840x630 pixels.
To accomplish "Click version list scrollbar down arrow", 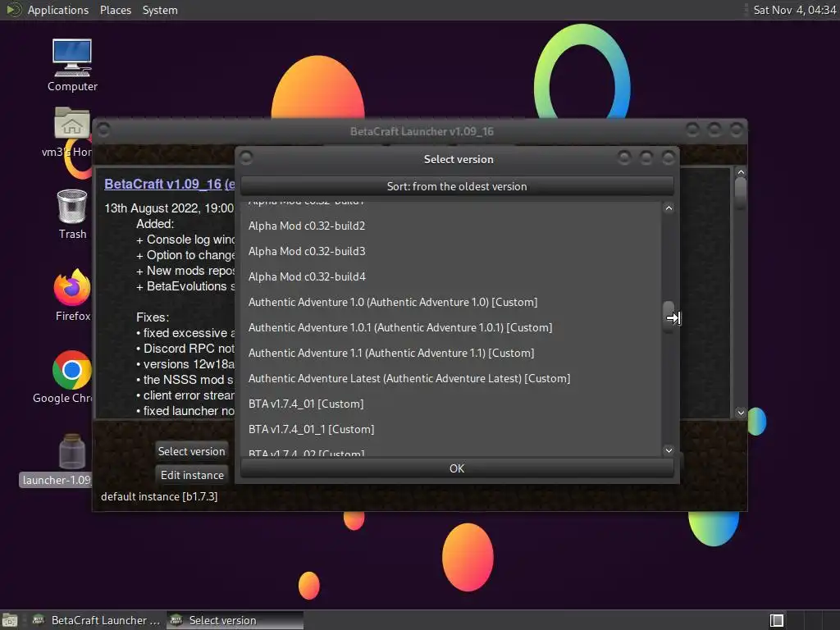I will [x=669, y=450].
